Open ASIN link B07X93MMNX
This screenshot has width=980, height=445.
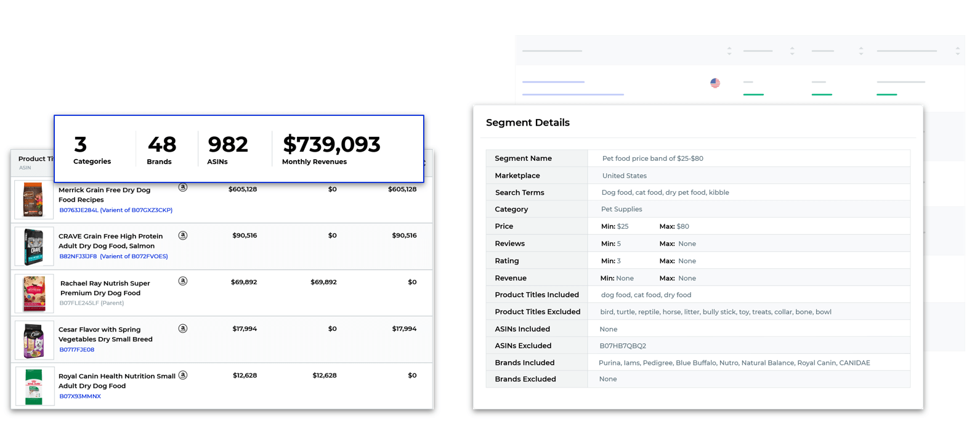pos(80,396)
